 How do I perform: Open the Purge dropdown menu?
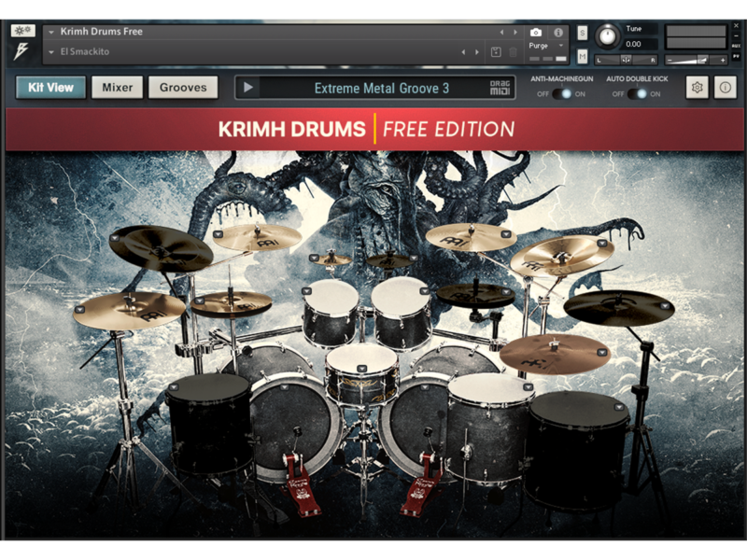[x=548, y=46]
